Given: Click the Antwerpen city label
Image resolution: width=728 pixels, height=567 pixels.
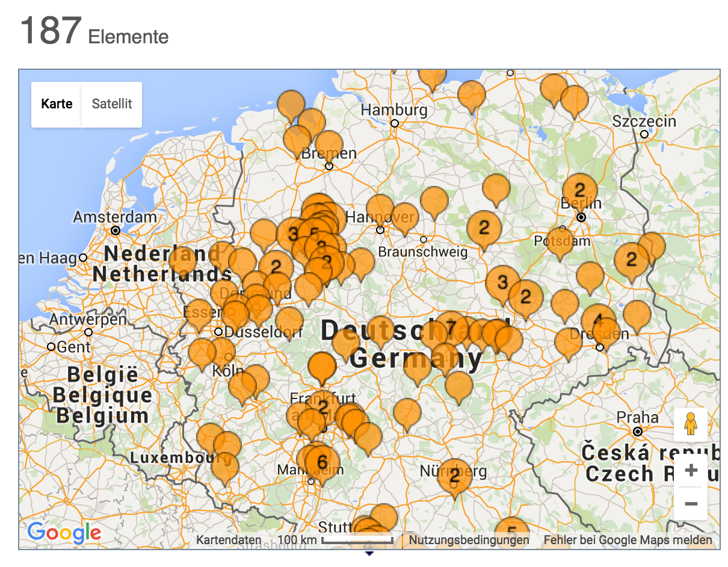Looking at the screenshot, I should [x=88, y=319].
